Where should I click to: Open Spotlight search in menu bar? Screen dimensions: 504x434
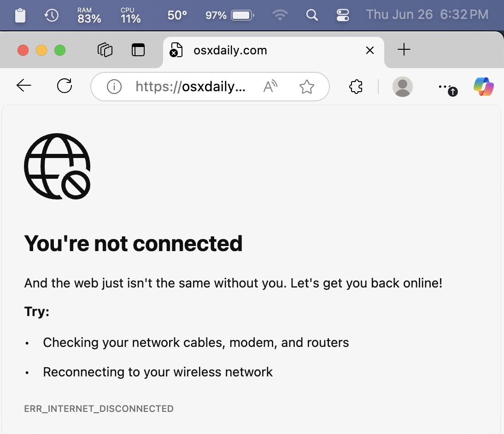[312, 15]
